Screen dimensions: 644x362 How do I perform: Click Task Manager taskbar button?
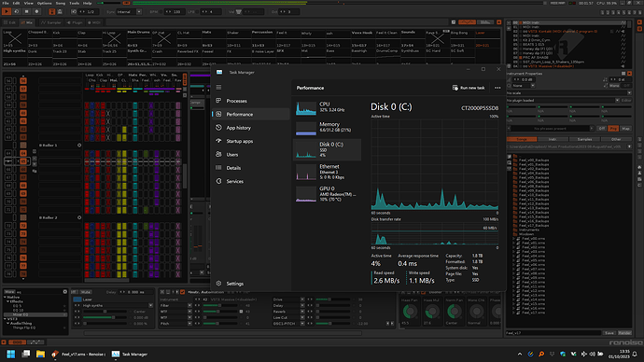coord(130,354)
